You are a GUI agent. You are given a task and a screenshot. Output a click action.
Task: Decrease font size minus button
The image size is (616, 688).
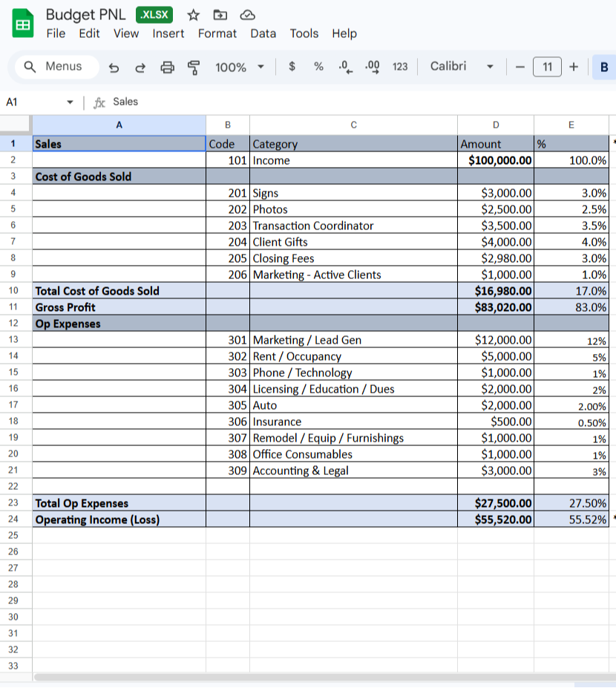point(520,67)
